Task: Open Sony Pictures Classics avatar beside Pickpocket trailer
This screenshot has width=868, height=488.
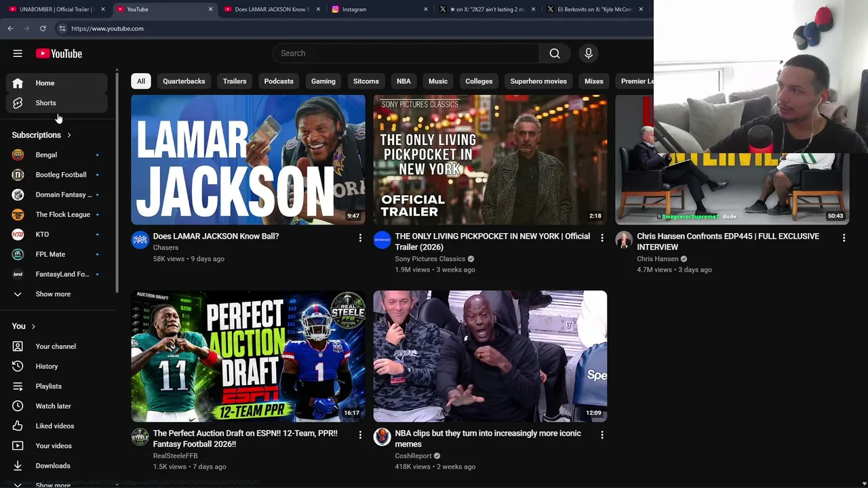Action: 382,240
